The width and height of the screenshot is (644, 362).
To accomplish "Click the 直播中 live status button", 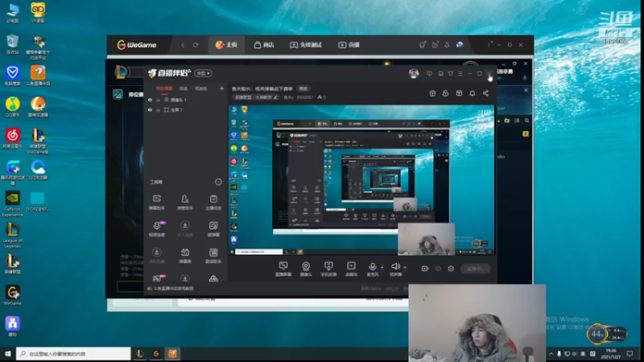I will point(475,269).
